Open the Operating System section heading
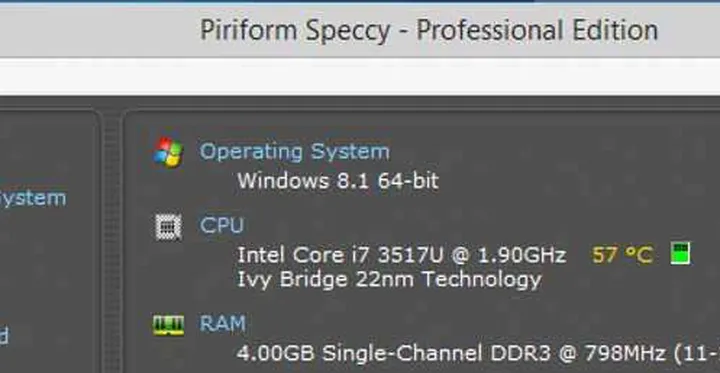 295,152
